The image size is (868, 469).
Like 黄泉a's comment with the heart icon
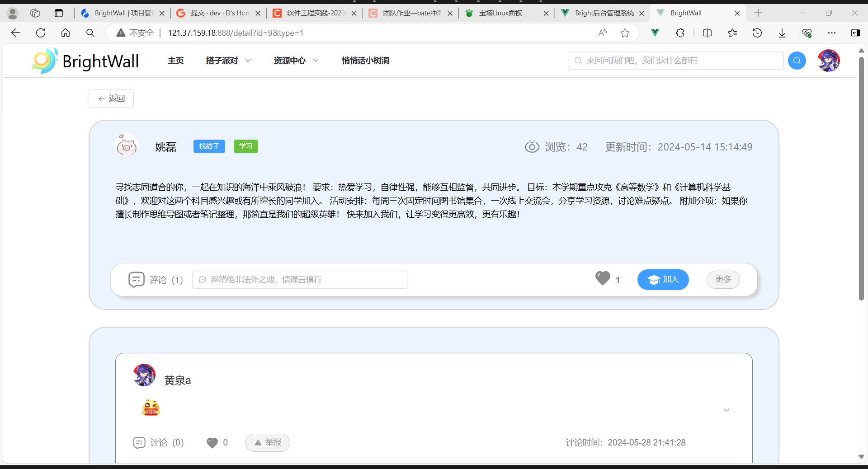pos(212,443)
